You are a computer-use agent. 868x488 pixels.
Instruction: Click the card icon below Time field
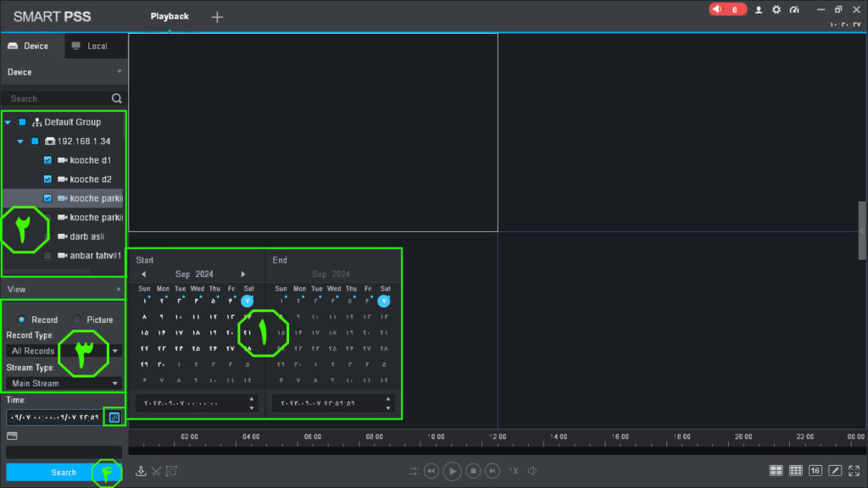click(12, 436)
